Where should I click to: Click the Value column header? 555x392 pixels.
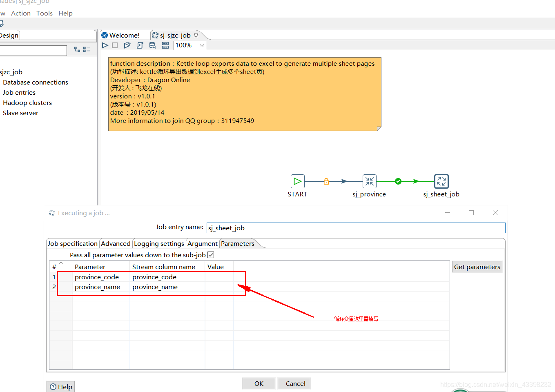tap(219, 267)
